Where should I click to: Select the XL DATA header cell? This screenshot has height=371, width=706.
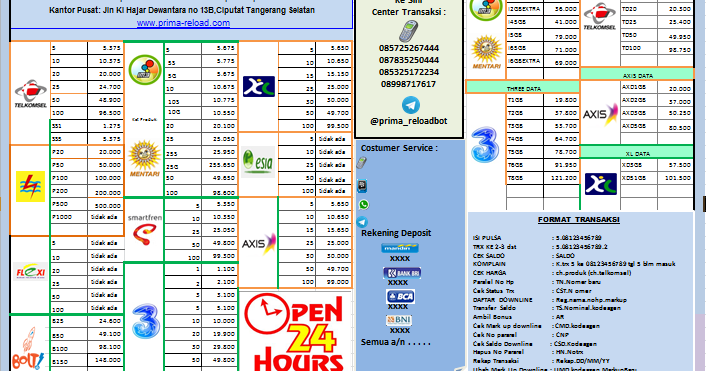tap(637, 153)
